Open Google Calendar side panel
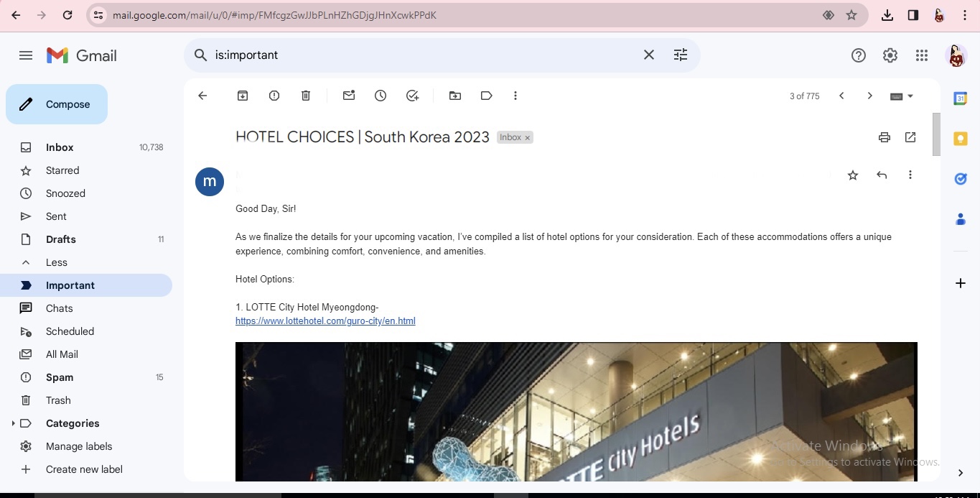This screenshot has width=980, height=498. pyautogui.click(x=960, y=98)
